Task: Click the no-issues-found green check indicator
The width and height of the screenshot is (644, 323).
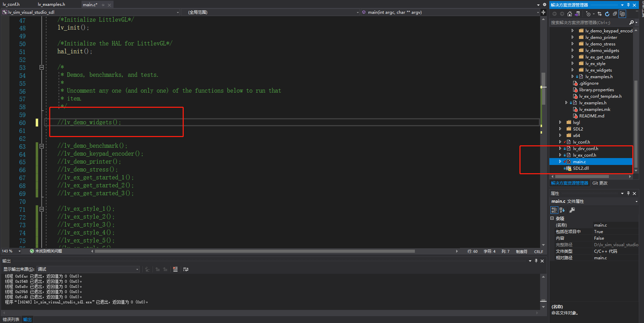Action: point(32,251)
